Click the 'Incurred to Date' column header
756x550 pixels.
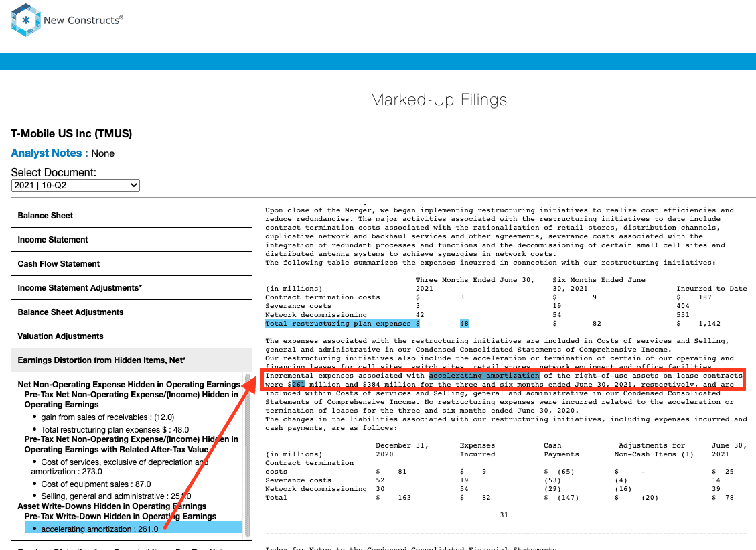pyautogui.click(x=712, y=289)
